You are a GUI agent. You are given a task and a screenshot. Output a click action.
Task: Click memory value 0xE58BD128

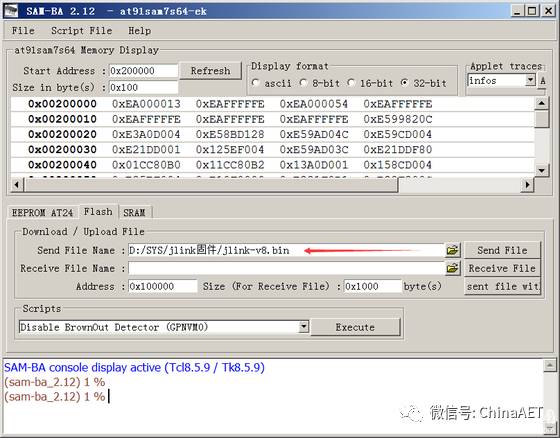click(x=230, y=134)
